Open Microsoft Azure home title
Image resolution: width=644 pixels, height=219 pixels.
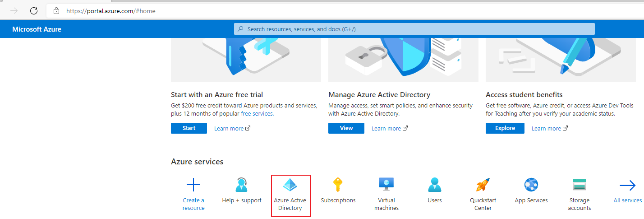click(x=37, y=29)
